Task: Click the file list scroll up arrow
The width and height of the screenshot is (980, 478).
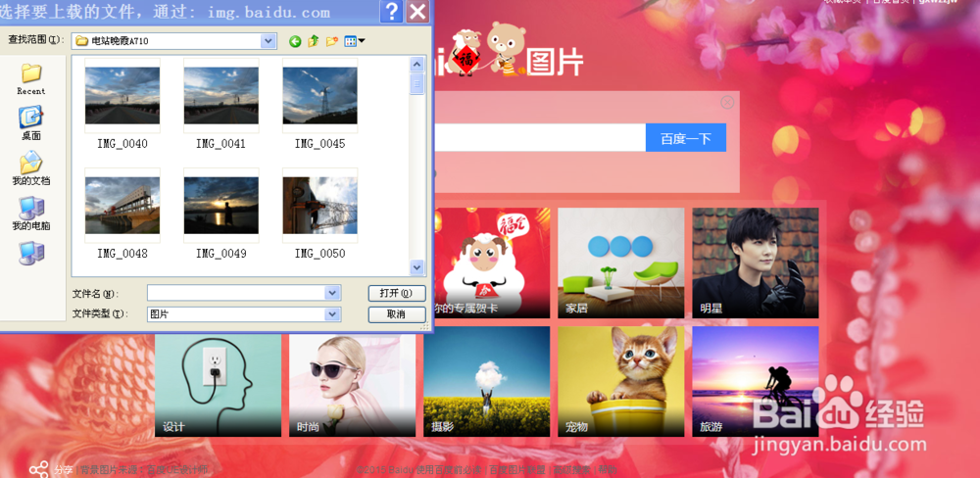Action: pos(416,65)
